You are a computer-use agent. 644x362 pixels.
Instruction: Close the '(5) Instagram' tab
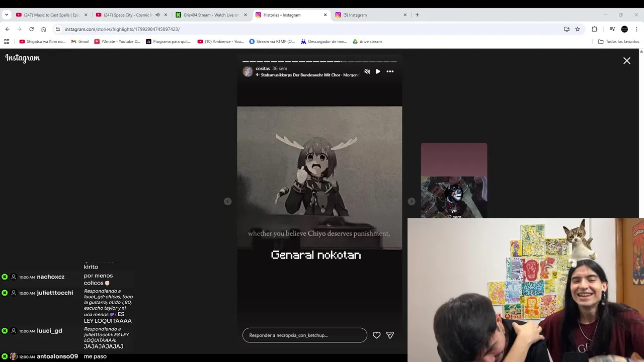405,15
